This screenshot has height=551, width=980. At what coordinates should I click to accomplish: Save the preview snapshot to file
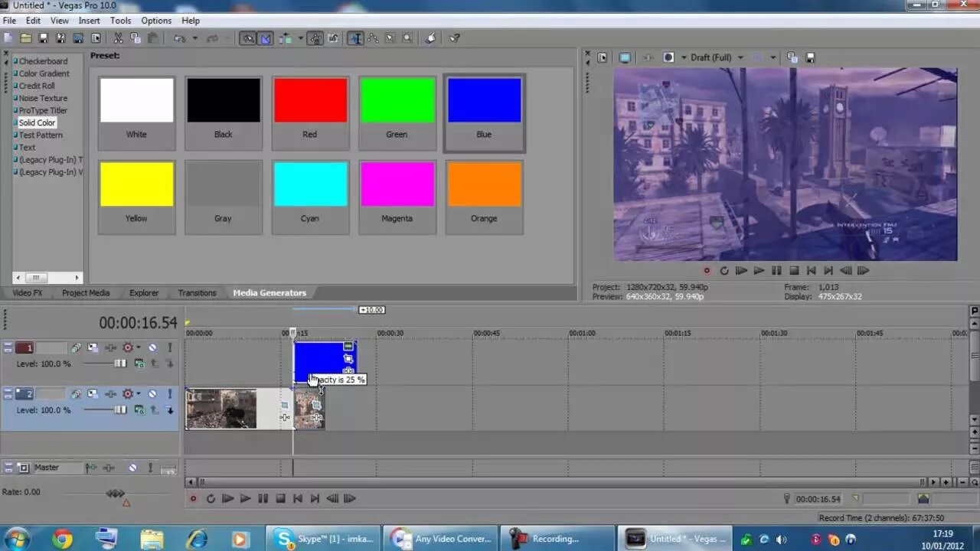click(810, 57)
